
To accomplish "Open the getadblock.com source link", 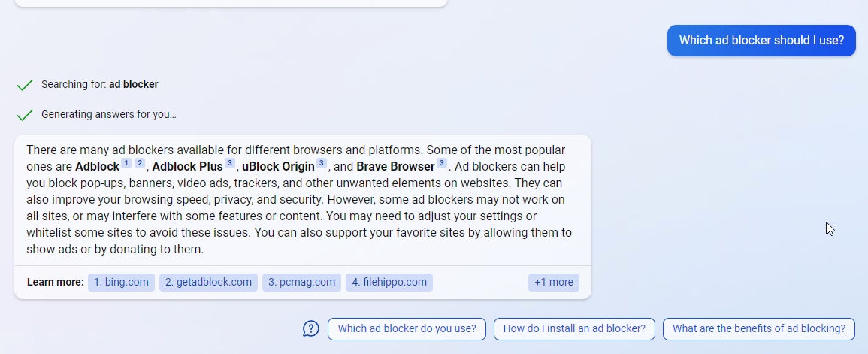I will pos(208,283).
